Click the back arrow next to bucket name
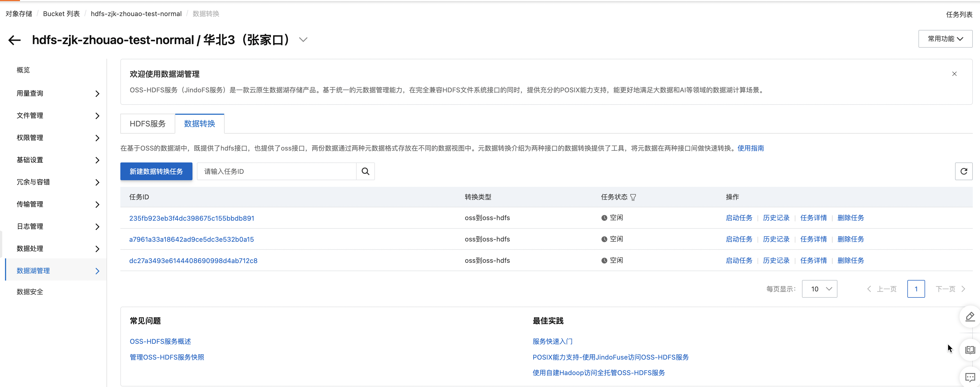Image resolution: width=980 pixels, height=387 pixels. 14,40
